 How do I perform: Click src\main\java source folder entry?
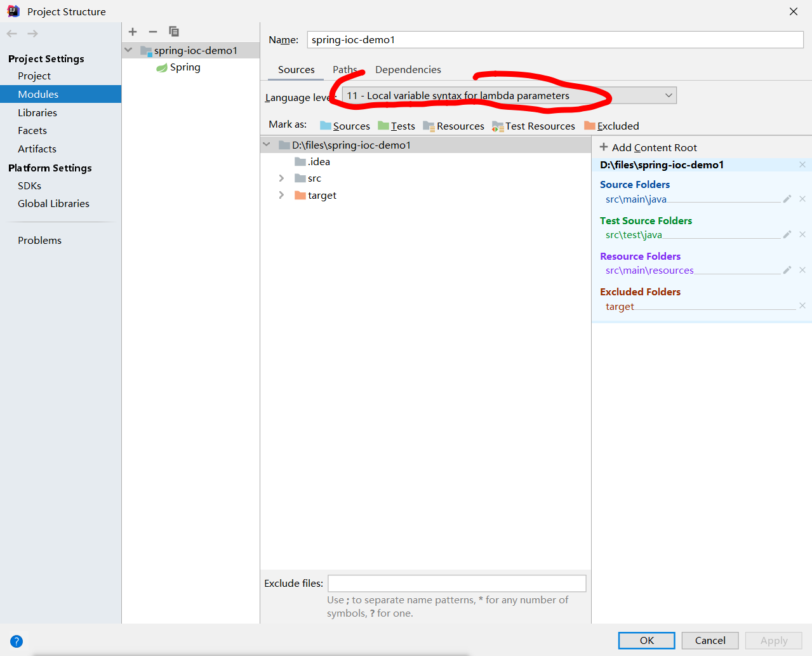pos(636,199)
